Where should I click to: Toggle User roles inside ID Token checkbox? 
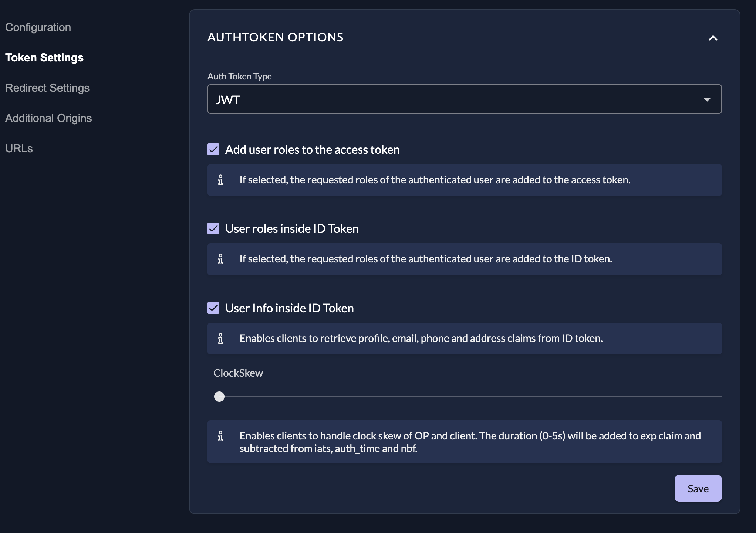click(x=213, y=228)
